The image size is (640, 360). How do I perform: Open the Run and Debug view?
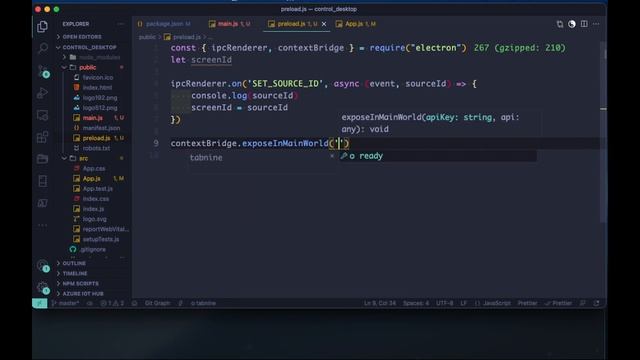coord(42,93)
